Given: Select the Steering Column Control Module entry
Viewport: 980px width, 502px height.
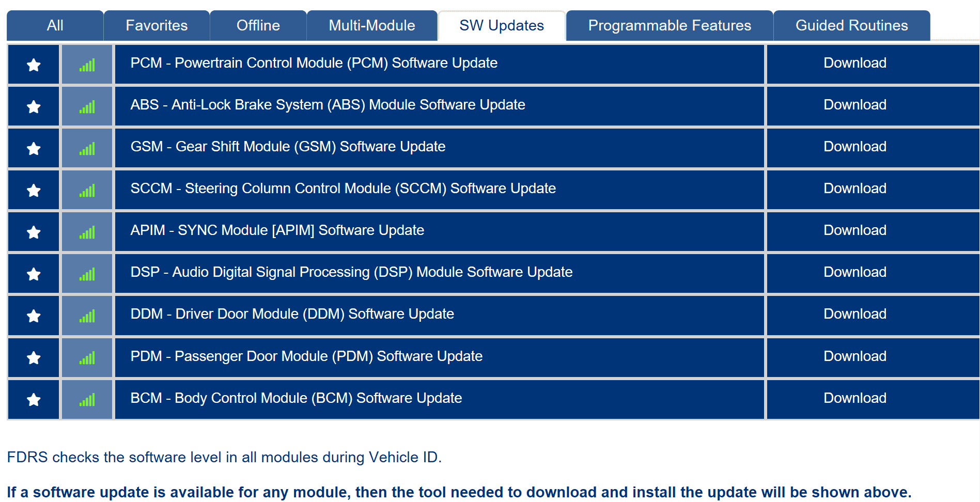Looking at the screenshot, I should click(343, 189).
